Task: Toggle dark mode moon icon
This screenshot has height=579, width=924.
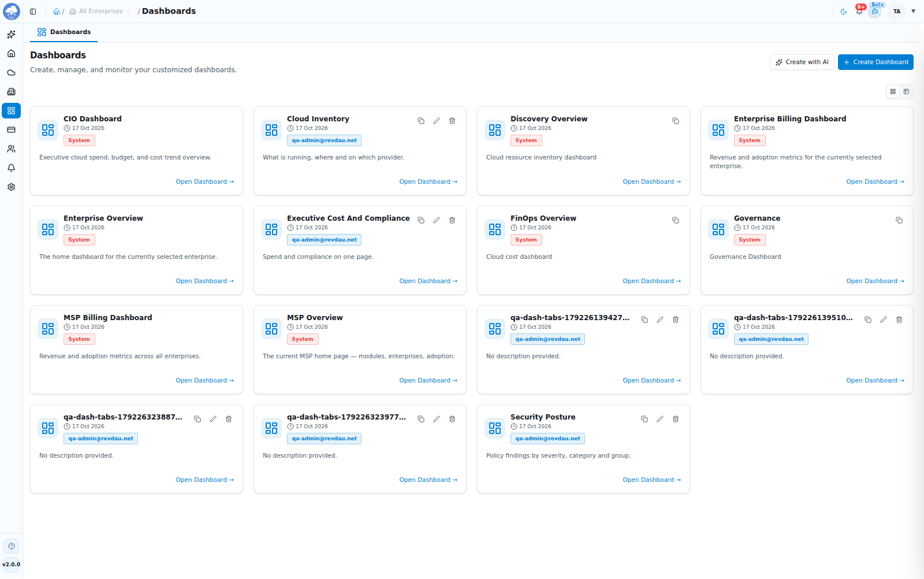Action: tap(844, 12)
